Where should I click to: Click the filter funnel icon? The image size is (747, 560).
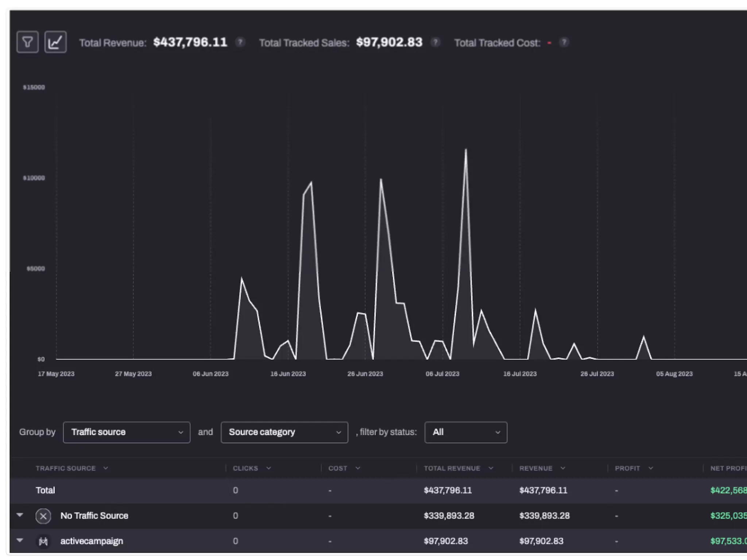(x=27, y=42)
